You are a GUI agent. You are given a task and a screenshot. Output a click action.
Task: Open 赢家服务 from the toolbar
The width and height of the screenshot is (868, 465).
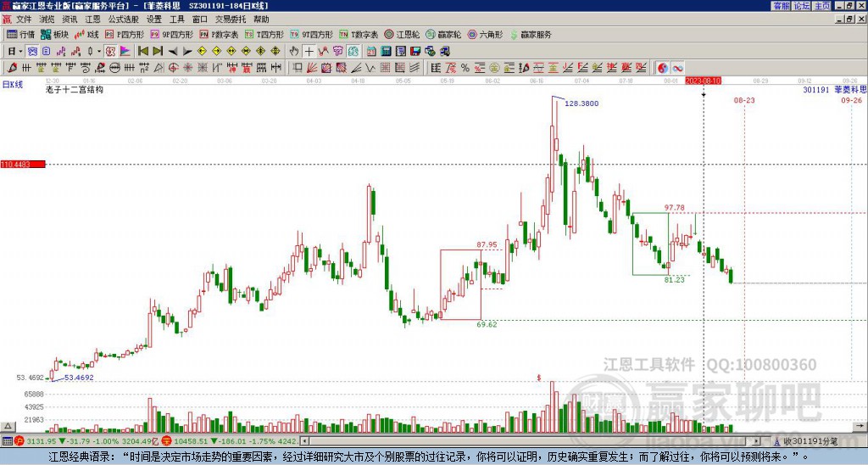531,34
